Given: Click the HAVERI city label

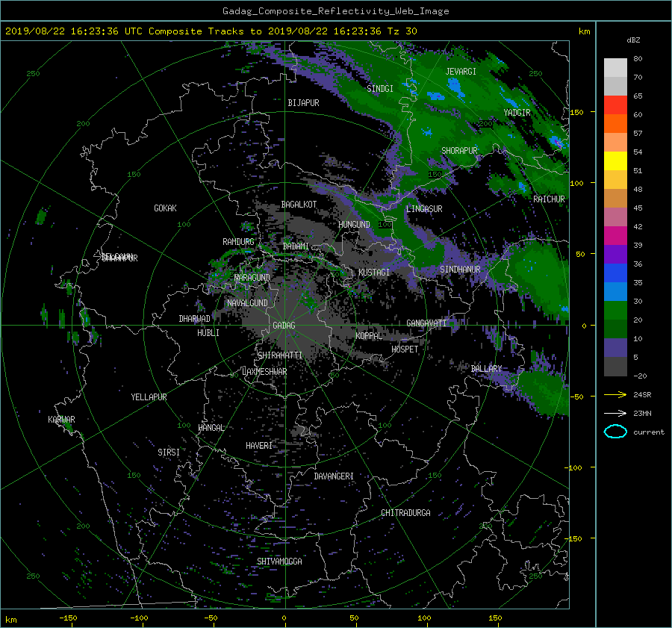Looking at the screenshot, I should tap(259, 446).
